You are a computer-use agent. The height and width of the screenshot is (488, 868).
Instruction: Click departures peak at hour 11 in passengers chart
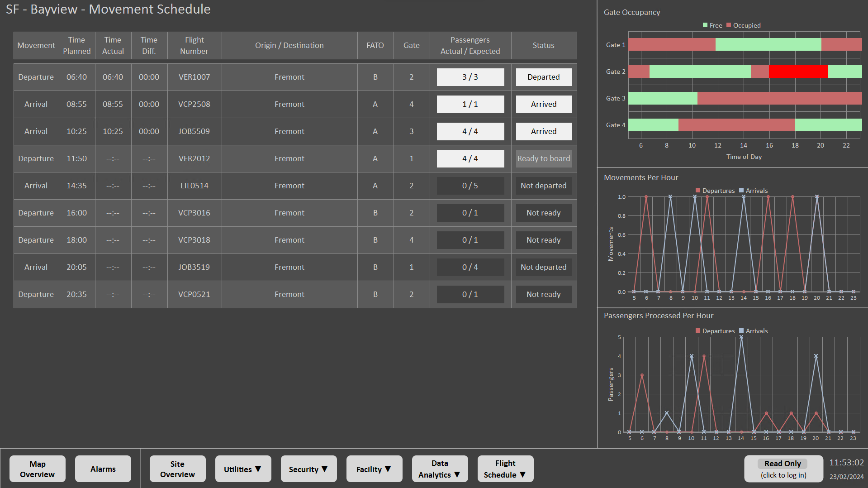704,356
